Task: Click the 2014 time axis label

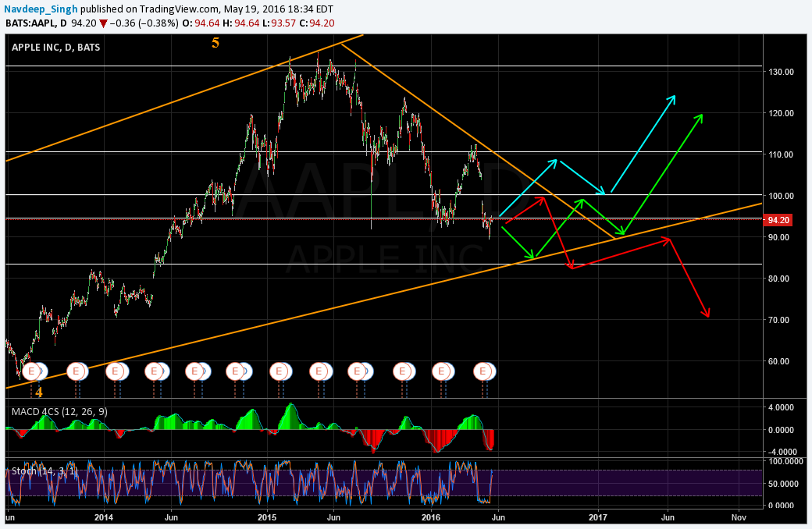Action: (104, 517)
